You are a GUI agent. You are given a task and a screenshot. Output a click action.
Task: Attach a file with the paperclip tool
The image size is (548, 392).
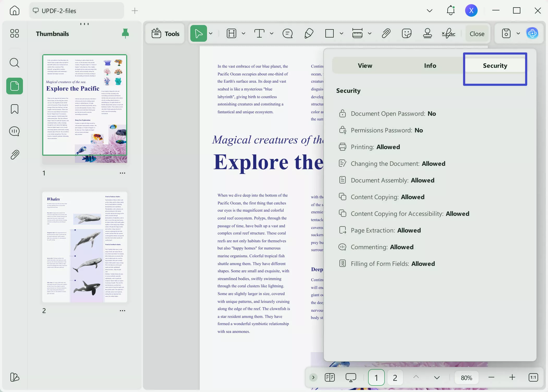(x=386, y=33)
